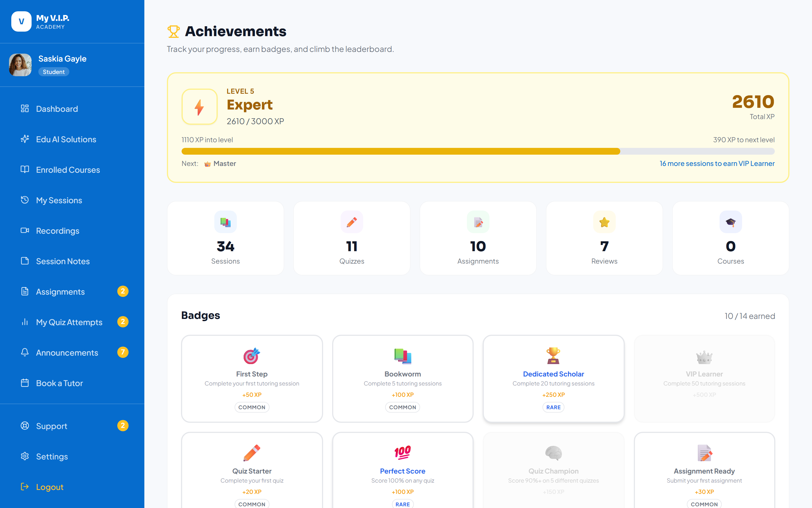This screenshot has height=508, width=812.
Task: Click the lightning bolt level icon
Action: tap(200, 107)
